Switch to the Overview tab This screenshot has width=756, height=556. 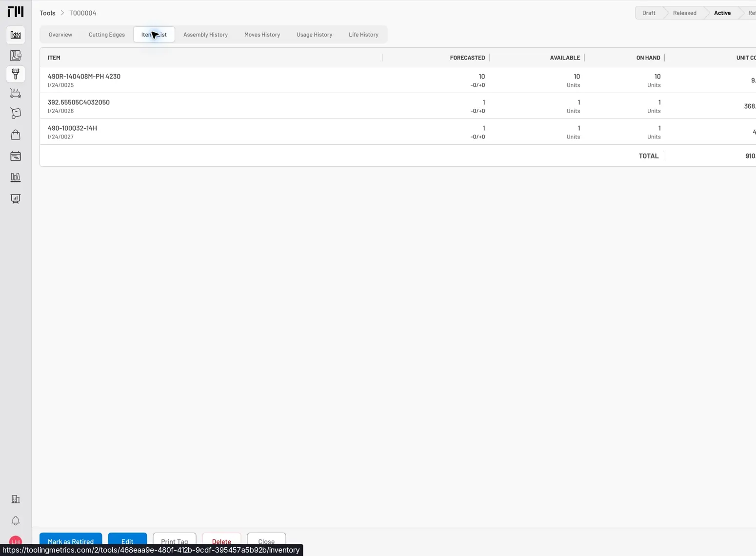coord(60,35)
